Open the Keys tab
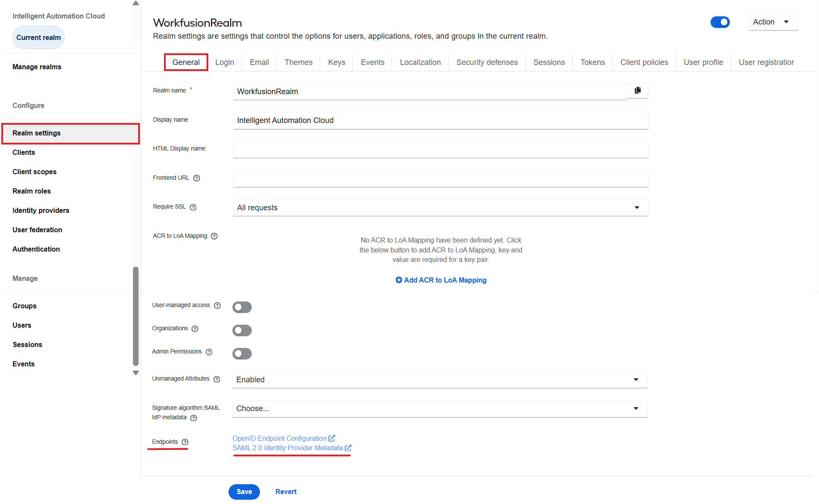The width and height of the screenshot is (819, 504). 337,62
